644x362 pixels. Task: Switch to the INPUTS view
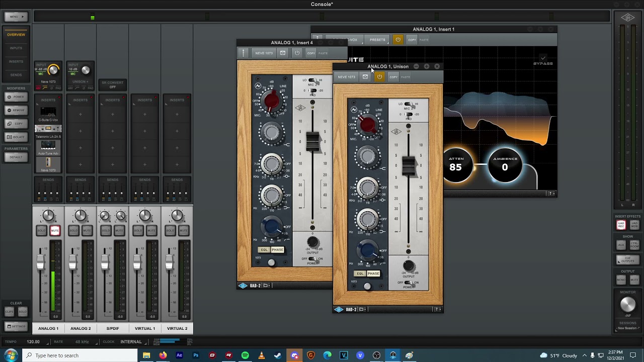(x=16, y=48)
